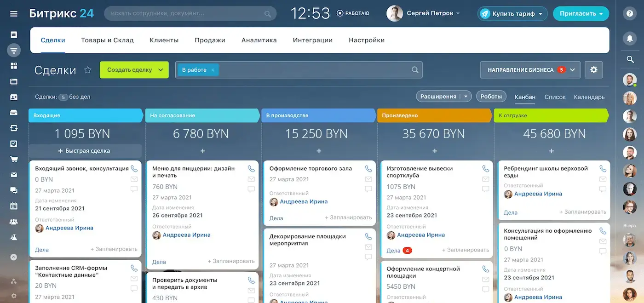Add Сделки page to favorites star
Screen dimensions: 644x303
click(x=88, y=70)
